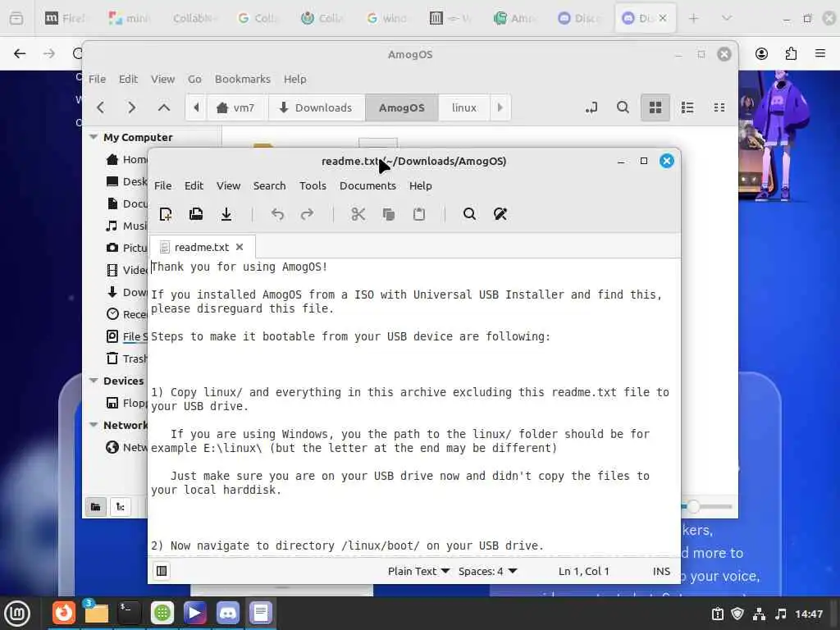Select vm7 home in path bar
Screen dimensions: 840x630
(x=235, y=107)
